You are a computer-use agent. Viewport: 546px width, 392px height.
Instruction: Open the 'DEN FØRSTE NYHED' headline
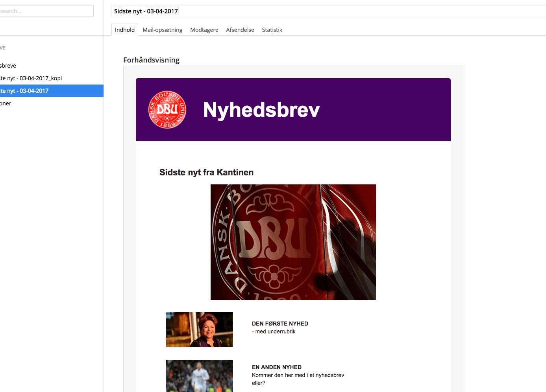[x=280, y=324]
